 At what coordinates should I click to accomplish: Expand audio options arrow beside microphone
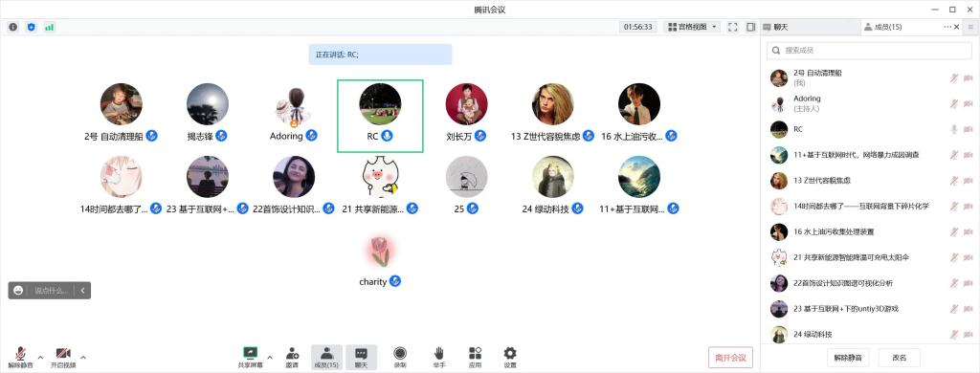(40, 358)
